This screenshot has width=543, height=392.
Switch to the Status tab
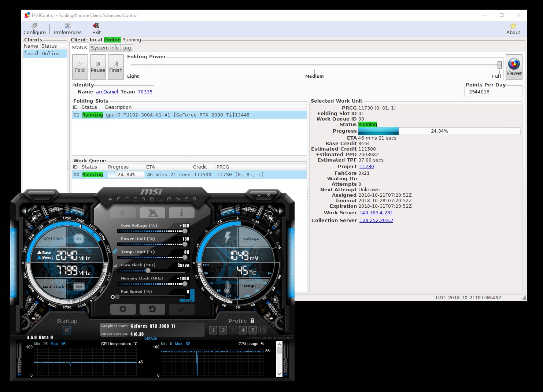point(80,48)
